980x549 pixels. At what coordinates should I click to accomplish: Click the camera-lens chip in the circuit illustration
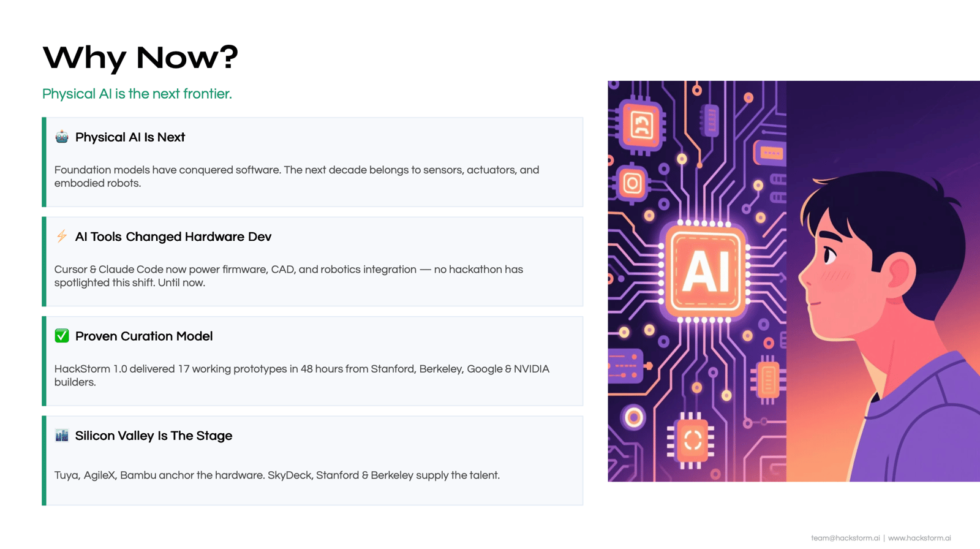click(632, 183)
